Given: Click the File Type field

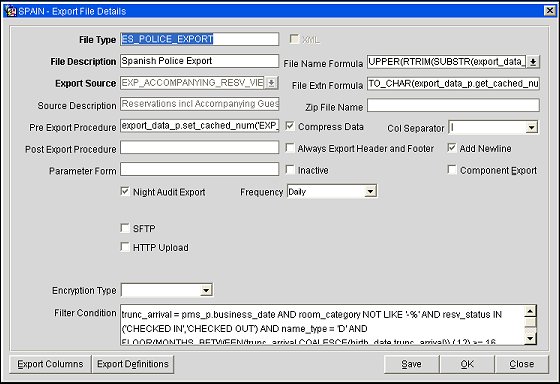Looking at the screenshot, I should coord(199,39).
